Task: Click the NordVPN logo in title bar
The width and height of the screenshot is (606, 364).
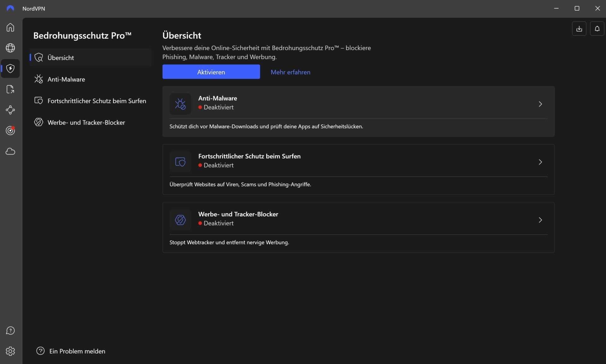Action: 10,9
